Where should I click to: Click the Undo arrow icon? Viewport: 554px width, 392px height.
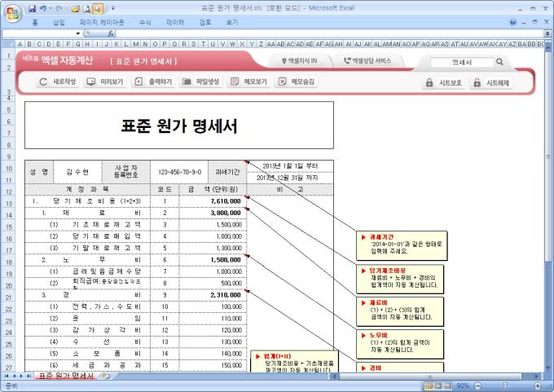click(x=44, y=7)
